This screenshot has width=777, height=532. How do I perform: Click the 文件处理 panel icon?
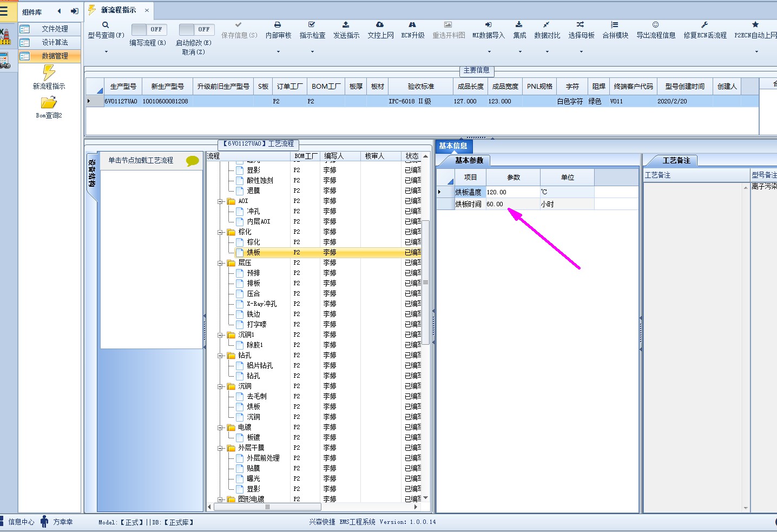coord(25,29)
